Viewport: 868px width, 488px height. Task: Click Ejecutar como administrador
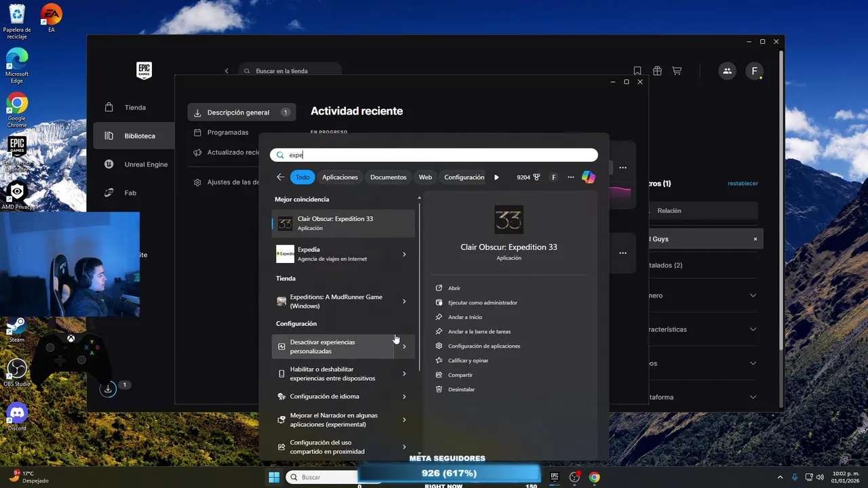pos(482,302)
